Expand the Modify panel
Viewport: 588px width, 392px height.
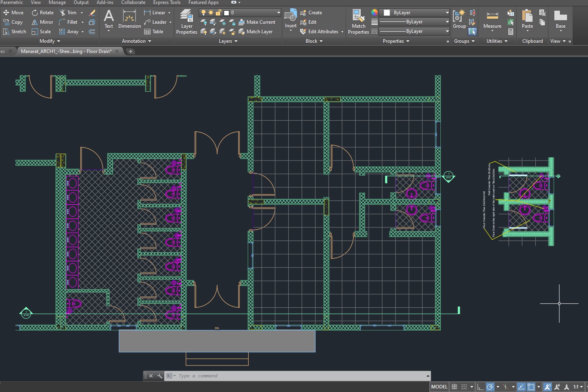pos(50,41)
